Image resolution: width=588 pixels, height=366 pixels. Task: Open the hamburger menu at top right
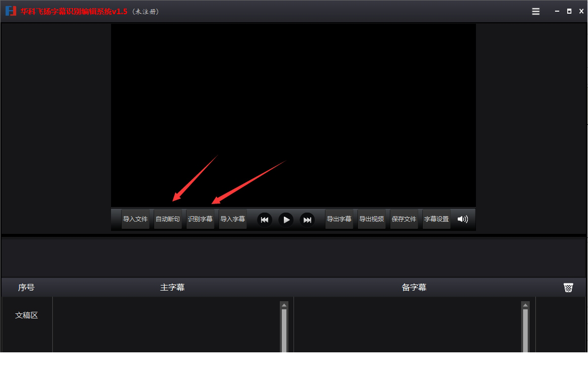point(535,11)
